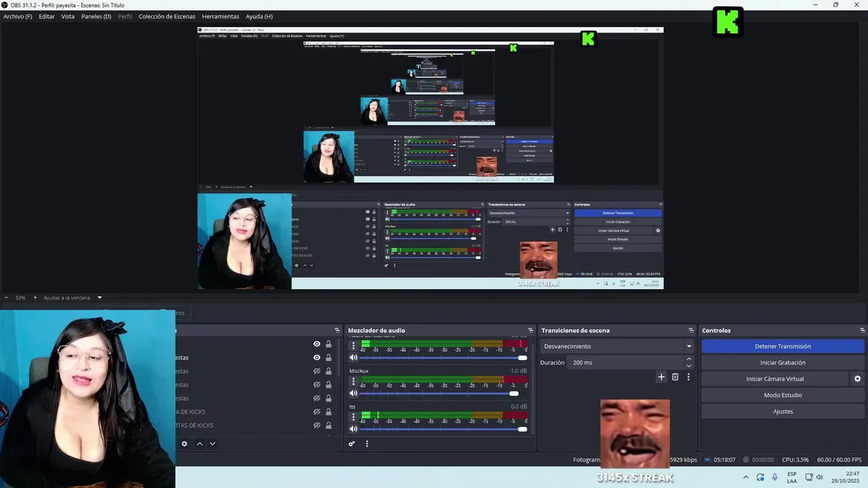
Task: Zoom in the preview with plus button
Action: pyautogui.click(x=35, y=298)
